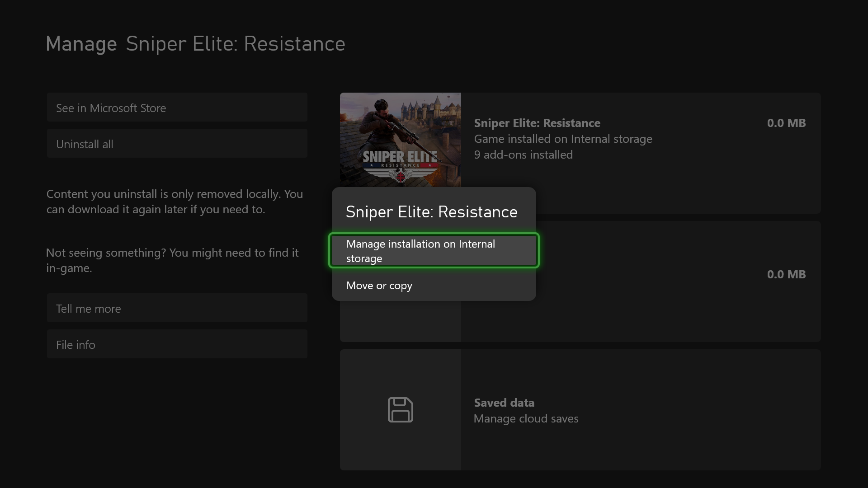The width and height of the screenshot is (868, 488).
Task: Click the saved data floppy disk icon
Action: (x=401, y=410)
